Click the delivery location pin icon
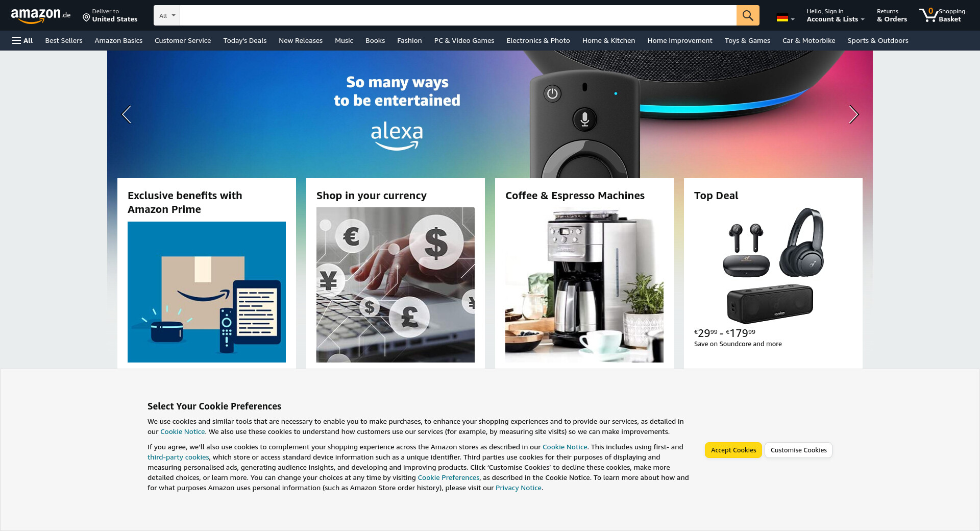Screen dimensions: 980x531 click(x=86, y=18)
